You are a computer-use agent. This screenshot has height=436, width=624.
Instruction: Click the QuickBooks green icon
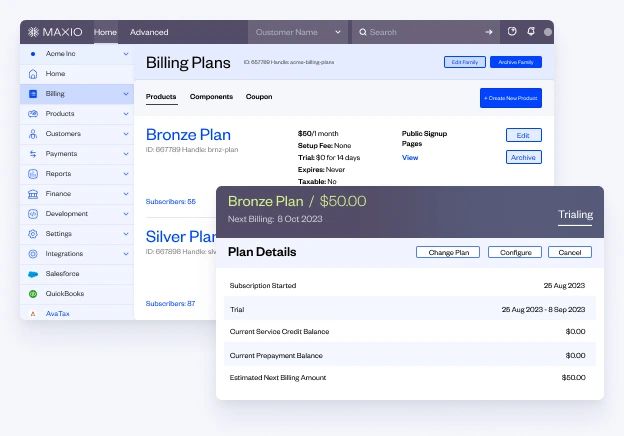[x=33, y=294]
